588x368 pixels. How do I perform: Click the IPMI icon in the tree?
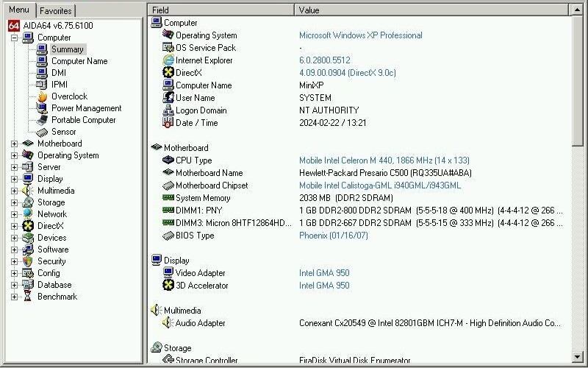tap(42, 85)
